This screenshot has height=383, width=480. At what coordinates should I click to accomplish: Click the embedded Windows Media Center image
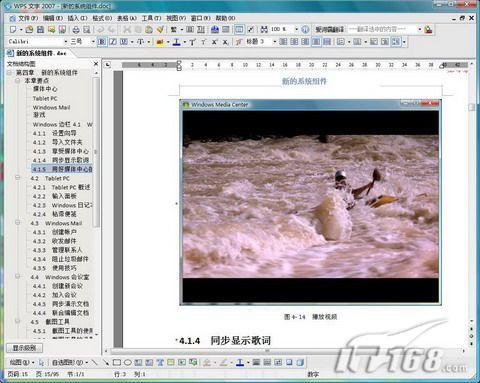310,202
